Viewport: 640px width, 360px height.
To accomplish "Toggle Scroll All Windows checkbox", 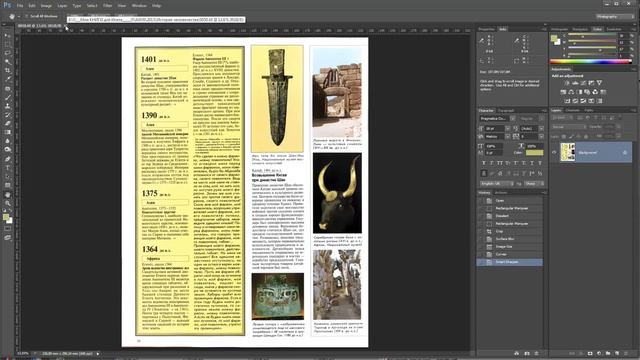I will (x=27, y=16).
